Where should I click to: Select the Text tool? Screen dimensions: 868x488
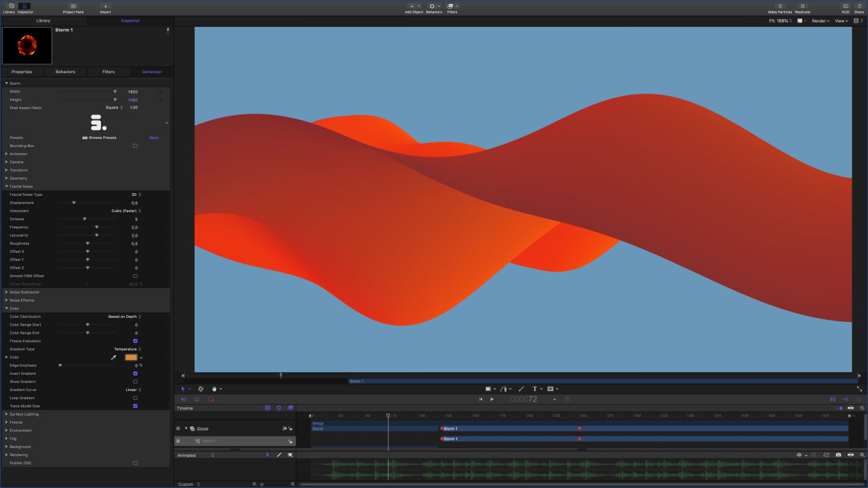tap(534, 389)
